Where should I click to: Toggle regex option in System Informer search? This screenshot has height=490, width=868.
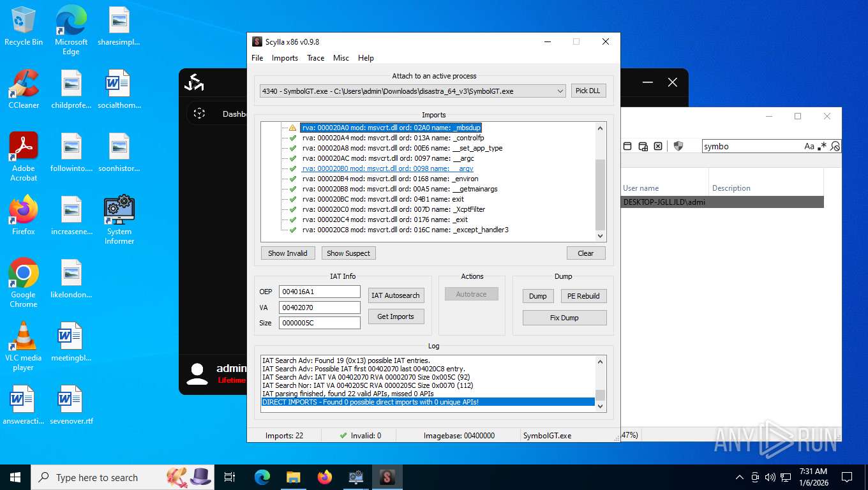click(x=823, y=146)
